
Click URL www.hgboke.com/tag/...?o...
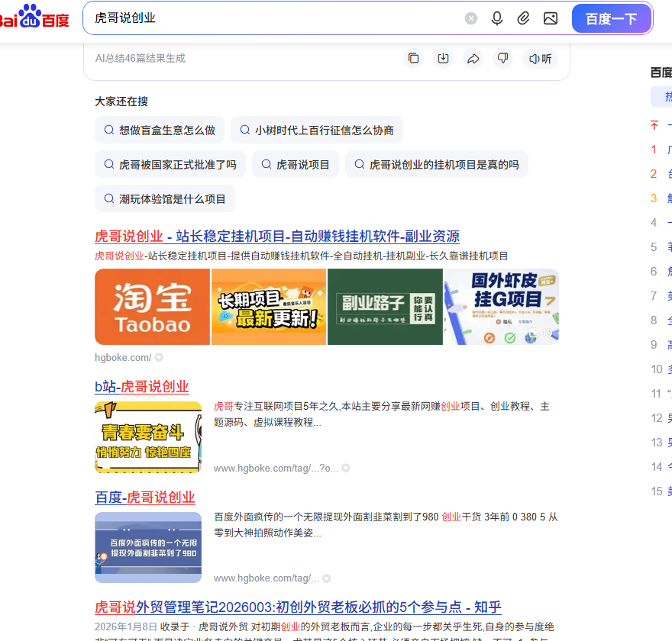pyautogui.click(x=276, y=468)
